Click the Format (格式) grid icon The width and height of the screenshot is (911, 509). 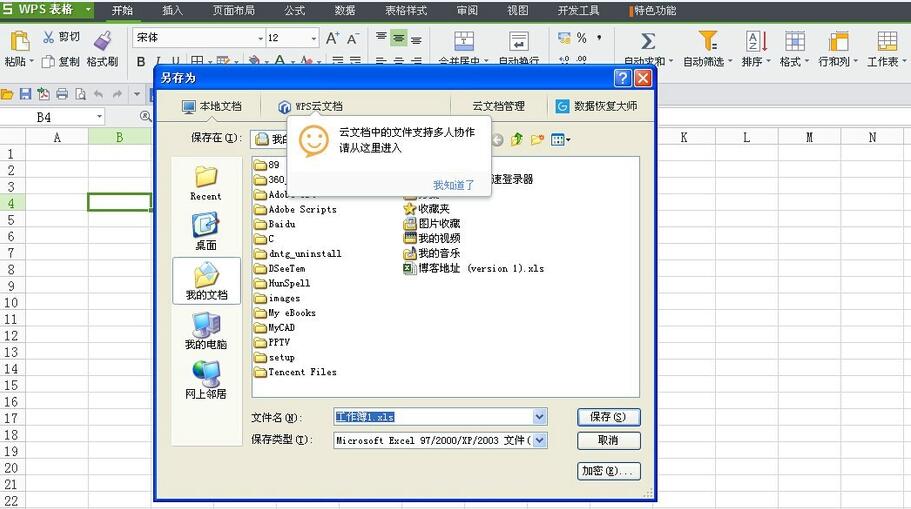(x=794, y=41)
